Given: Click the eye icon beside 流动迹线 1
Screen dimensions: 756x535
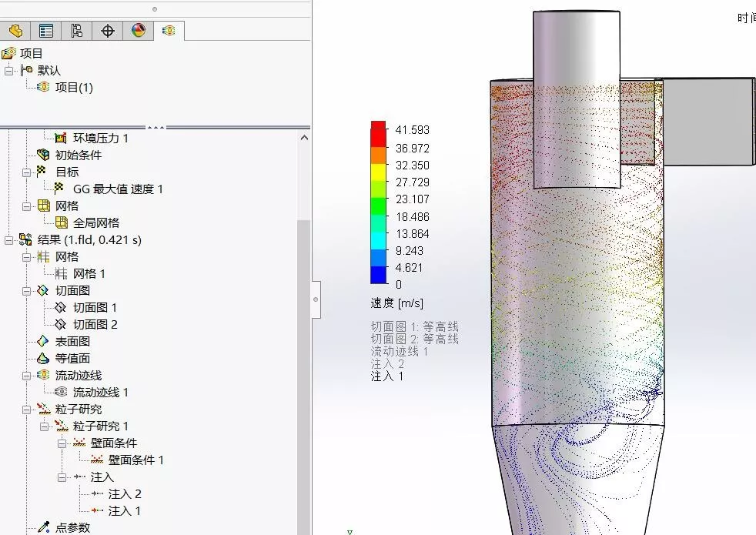Looking at the screenshot, I should click(61, 392).
